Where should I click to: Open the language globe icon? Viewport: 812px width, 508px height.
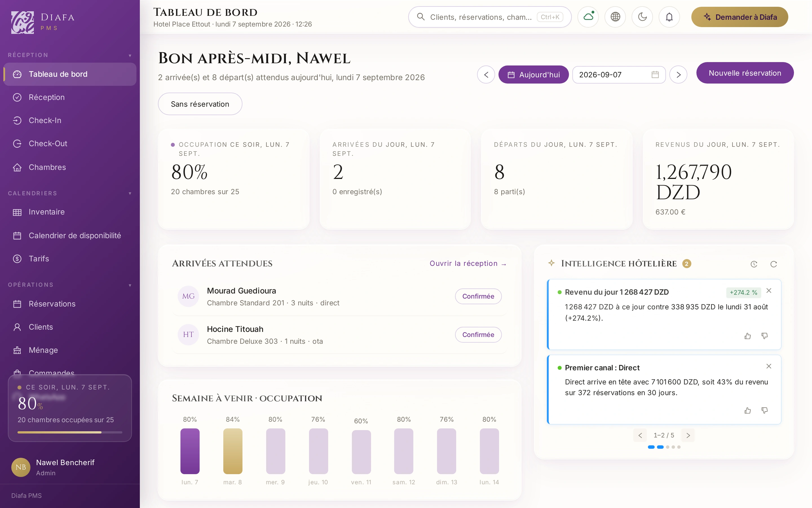pos(615,17)
